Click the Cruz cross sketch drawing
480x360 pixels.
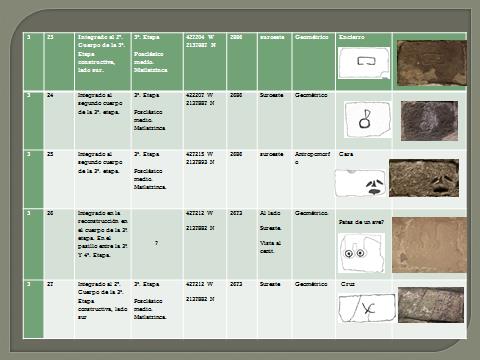tap(367, 308)
